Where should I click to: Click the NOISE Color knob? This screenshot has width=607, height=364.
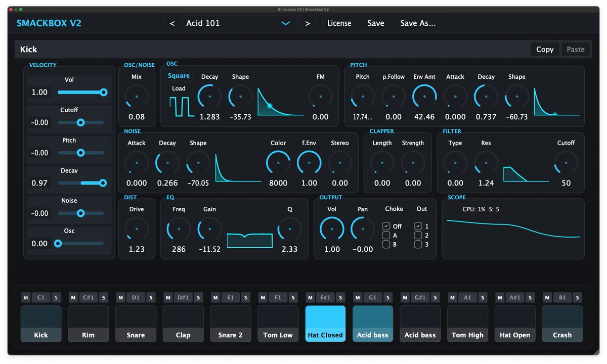[x=278, y=162]
